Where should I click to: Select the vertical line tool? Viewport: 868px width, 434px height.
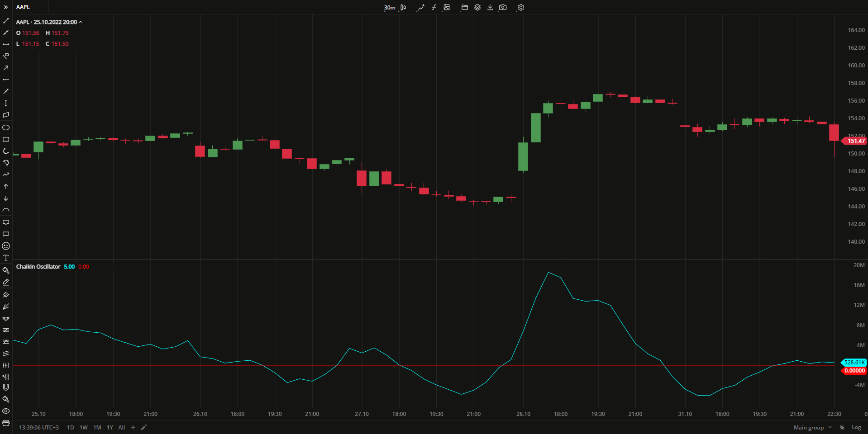coord(6,103)
